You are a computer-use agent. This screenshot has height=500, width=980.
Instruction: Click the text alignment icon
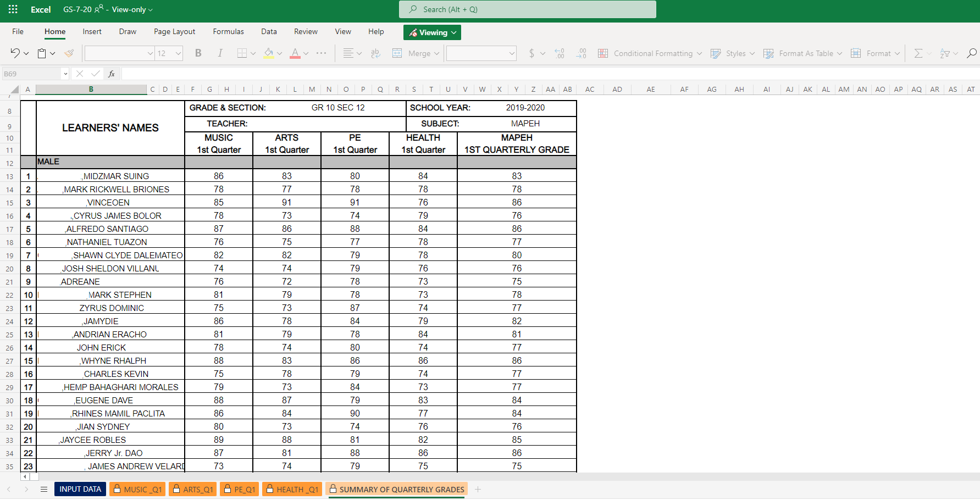coord(348,53)
